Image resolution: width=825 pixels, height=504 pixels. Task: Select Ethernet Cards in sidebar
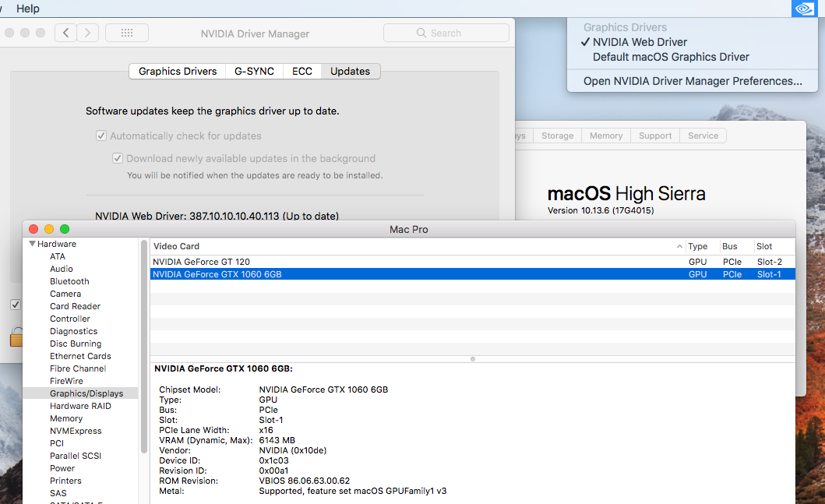pyautogui.click(x=80, y=356)
